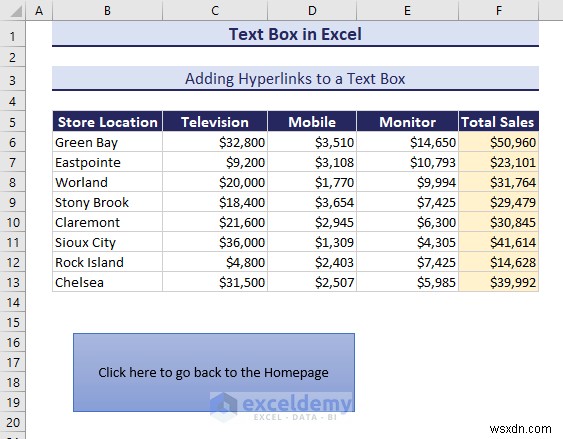The image size is (563, 439).
Task: Select the 'Green Bay' cell
Action: [107, 142]
